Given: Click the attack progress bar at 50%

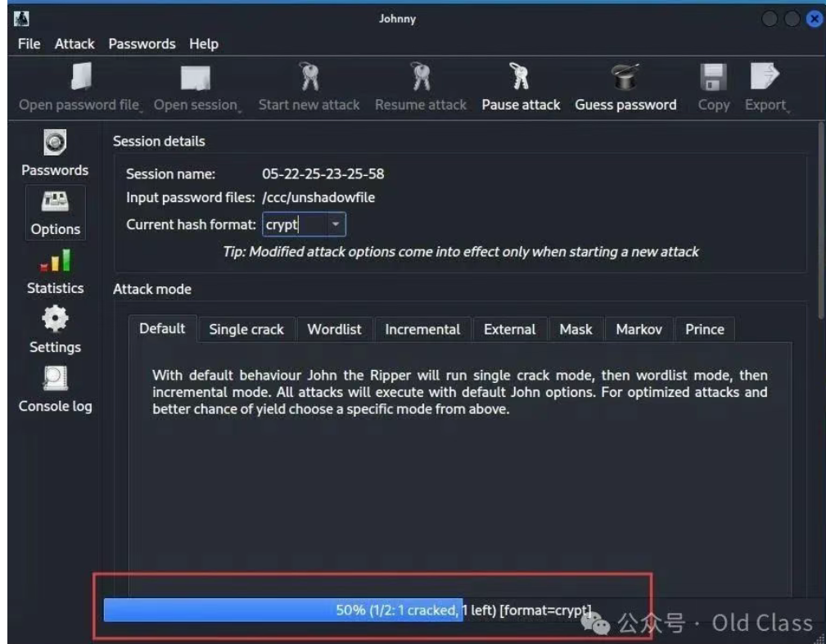Looking at the screenshot, I should point(349,610).
